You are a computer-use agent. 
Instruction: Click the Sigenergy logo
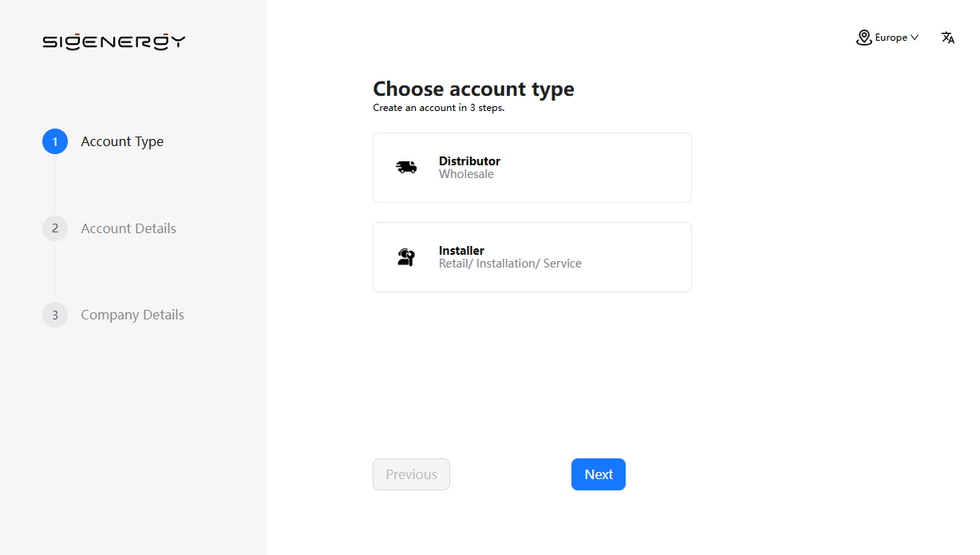pyautogui.click(x=114, y=42)
